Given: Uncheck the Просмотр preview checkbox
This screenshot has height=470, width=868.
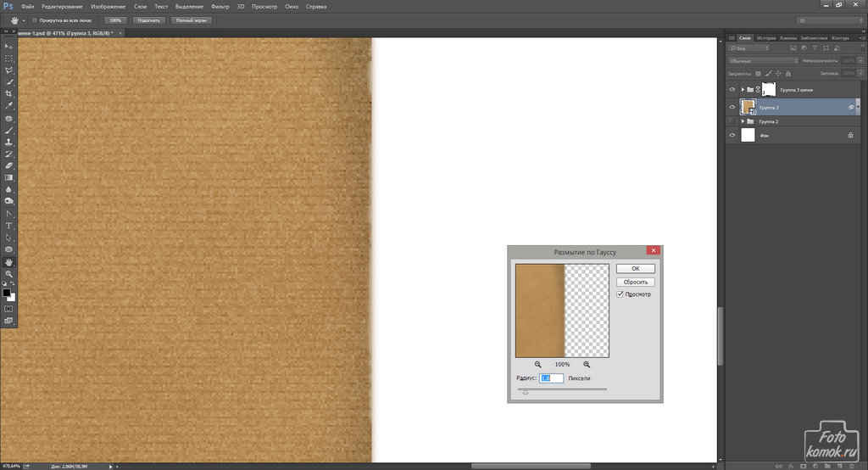Looking at the screenshot, I should click(x=620, y=294).
